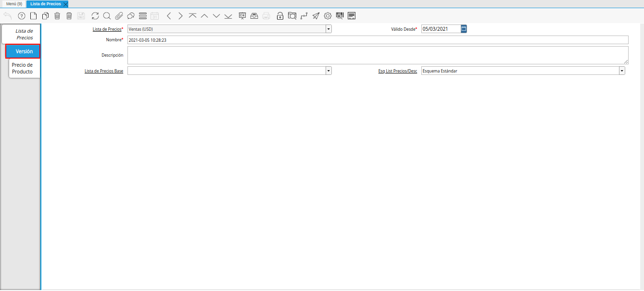Open the Report presentation screen icon
644x291 pixels.
click(242, 16)
